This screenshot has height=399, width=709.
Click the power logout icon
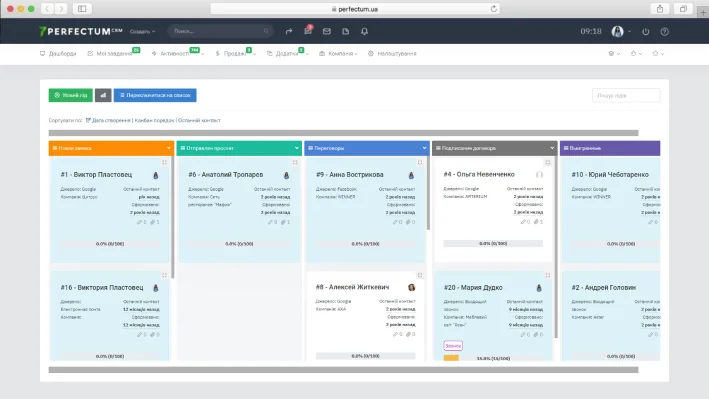point(645,32)
